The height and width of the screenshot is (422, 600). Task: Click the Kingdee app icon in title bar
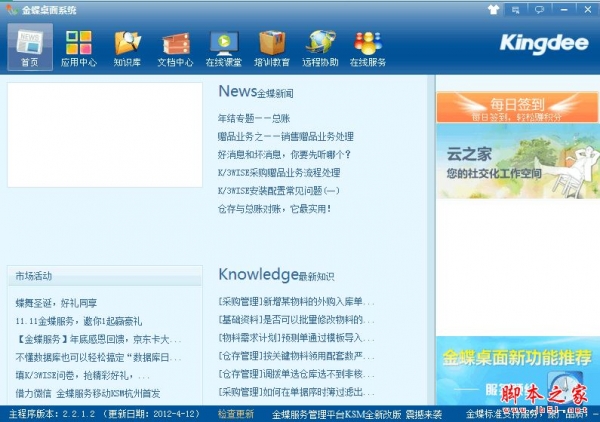pos(12,10)
